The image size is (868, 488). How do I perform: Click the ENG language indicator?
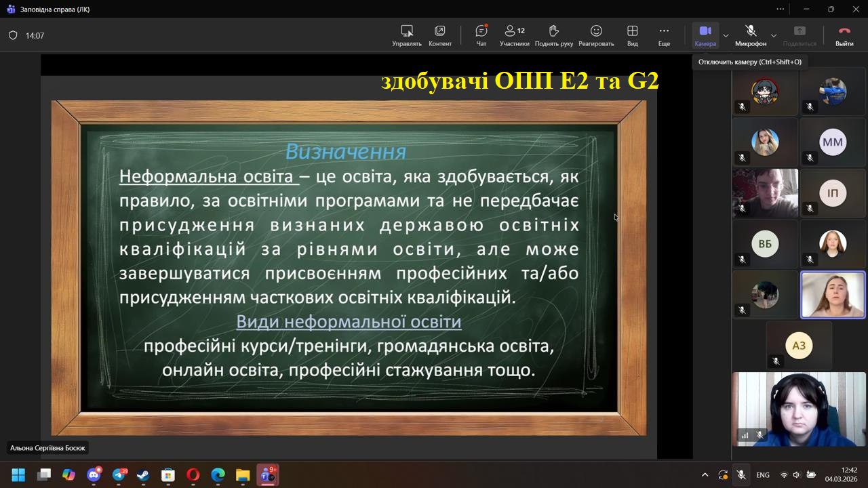coord(763,475)
